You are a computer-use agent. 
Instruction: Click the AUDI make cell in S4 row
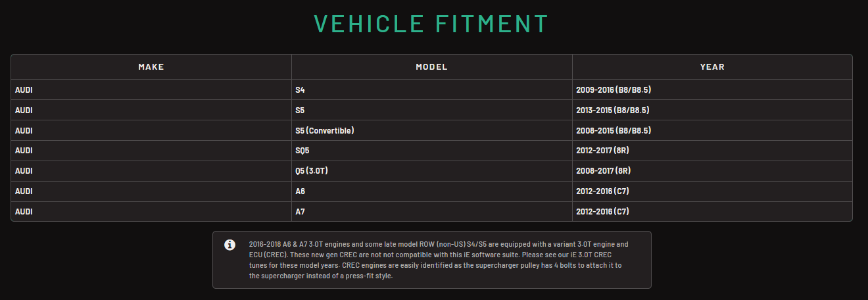(24, 90)
